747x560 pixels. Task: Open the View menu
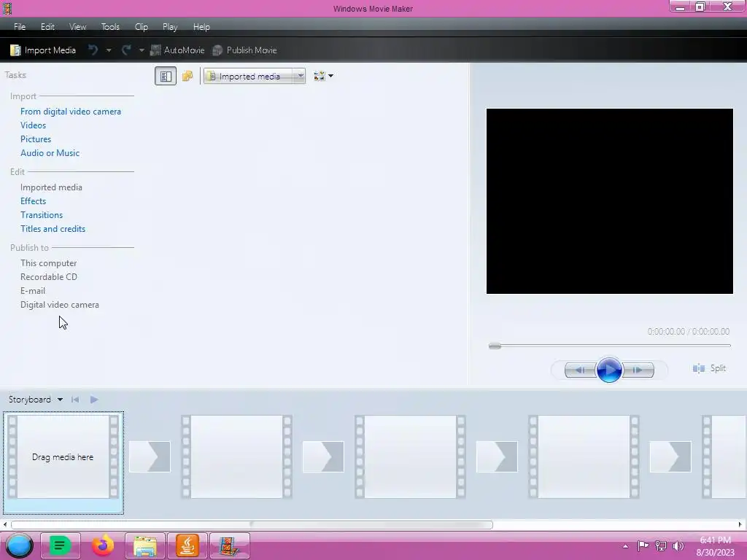point(77,27)
